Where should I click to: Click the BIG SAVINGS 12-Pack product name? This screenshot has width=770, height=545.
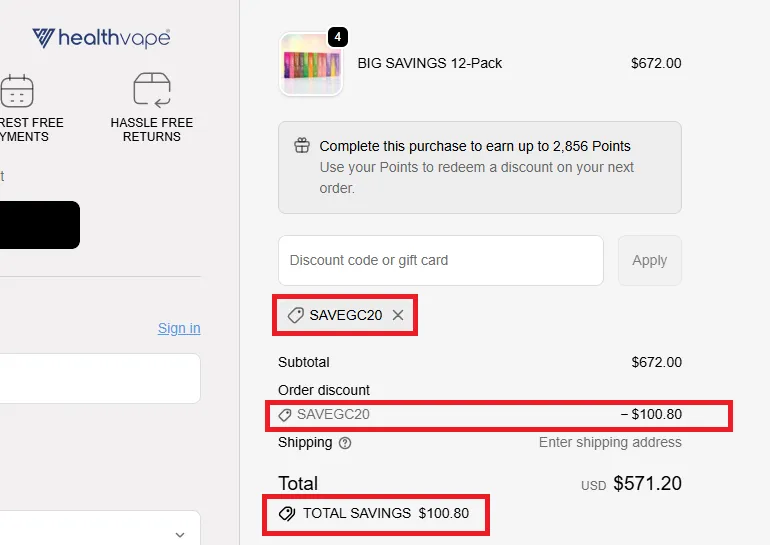tap(430, 63)
